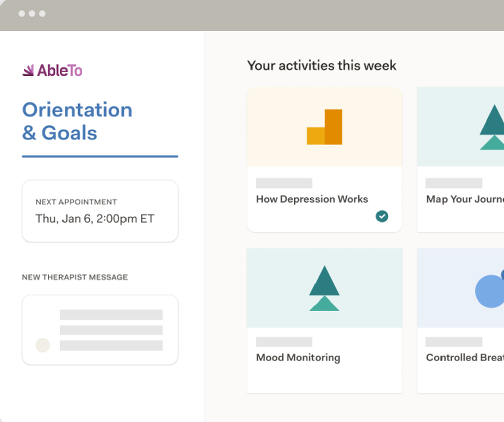Open the new therapist message card
This screenshot has height=422, width=504.
(100, 330)
